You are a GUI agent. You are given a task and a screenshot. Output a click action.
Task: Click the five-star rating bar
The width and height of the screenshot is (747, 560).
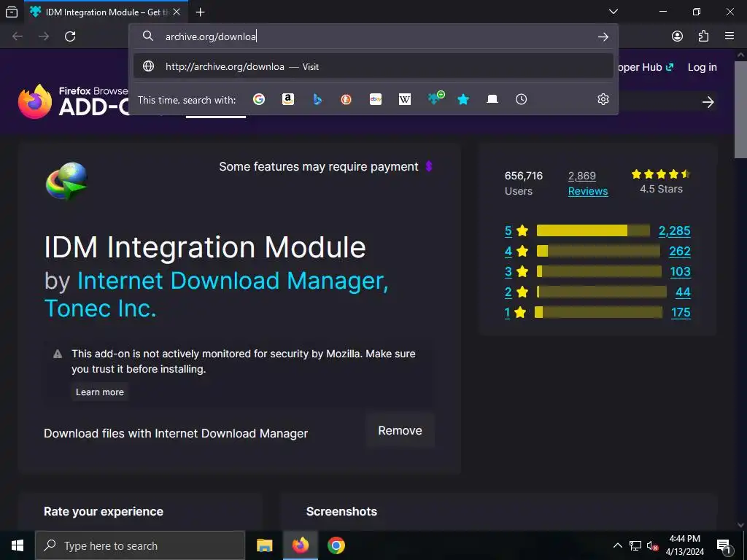[x=593, y=230]
